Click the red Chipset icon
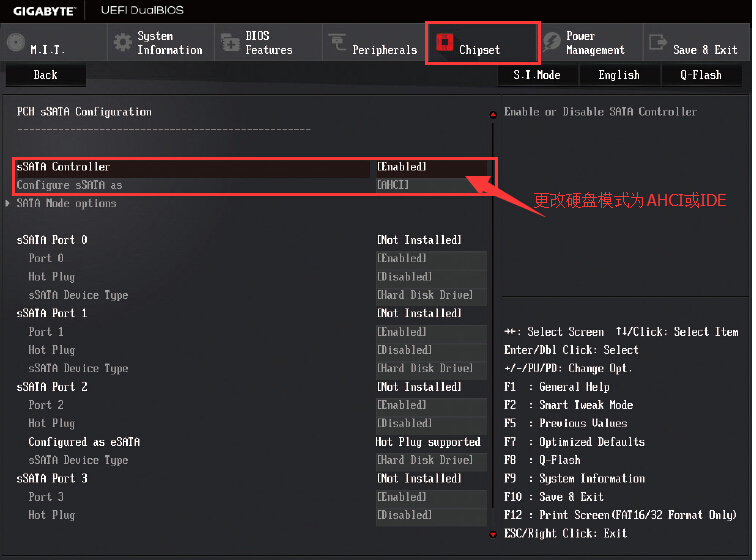 coord(445,42)
